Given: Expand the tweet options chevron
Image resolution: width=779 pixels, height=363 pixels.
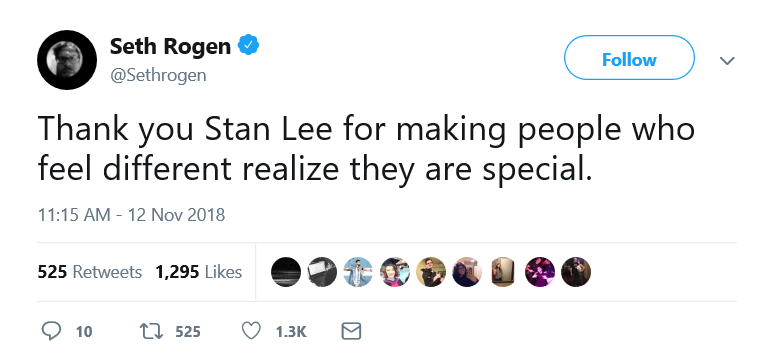Looking at the screenshot, I should coord(727,61).
